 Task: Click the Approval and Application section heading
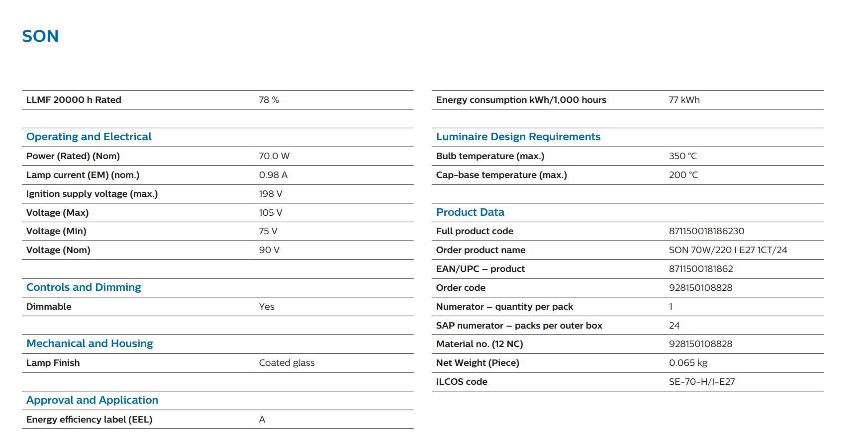coord(93,400)
